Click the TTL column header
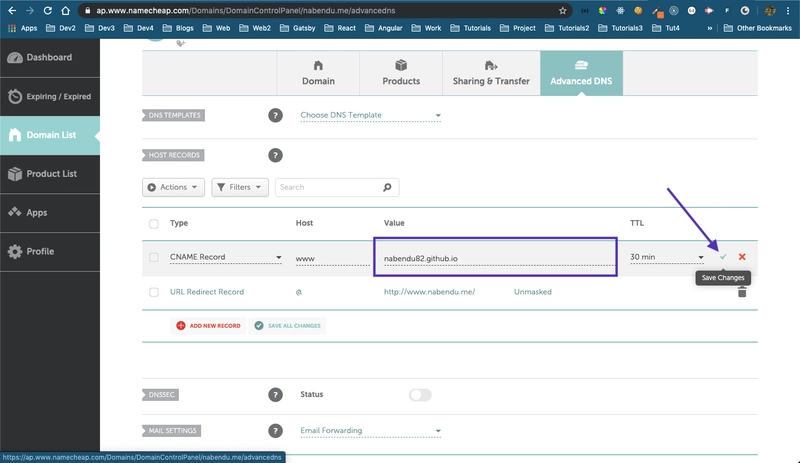Image resolution: width=800 pixels, height=463 pixels. click(x=637, y=223)
